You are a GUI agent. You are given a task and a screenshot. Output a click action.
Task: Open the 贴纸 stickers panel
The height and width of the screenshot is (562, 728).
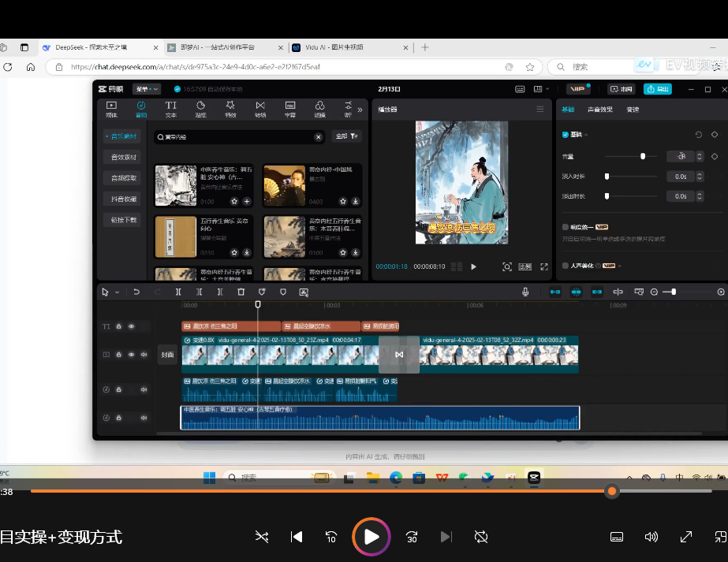point(200,109)
